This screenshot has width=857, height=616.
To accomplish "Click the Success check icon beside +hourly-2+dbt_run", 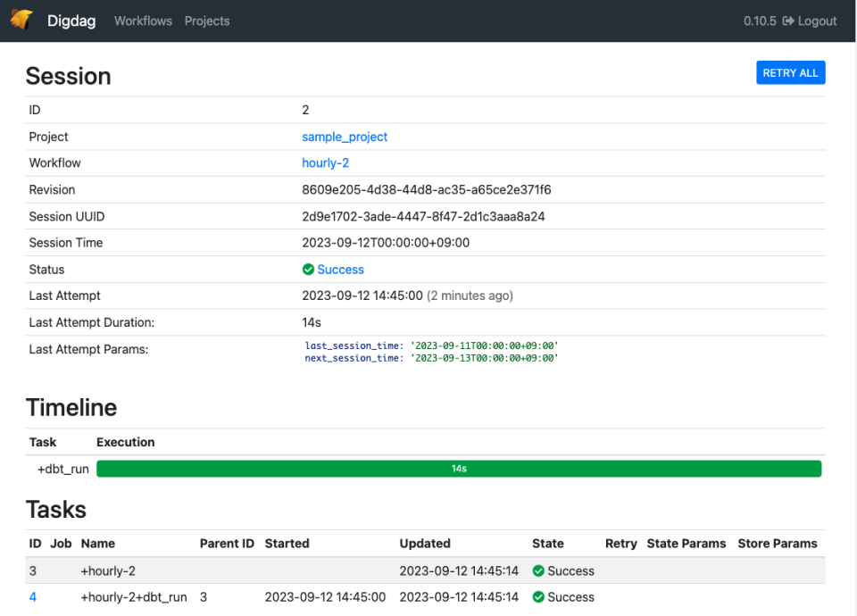I will 537,597.
